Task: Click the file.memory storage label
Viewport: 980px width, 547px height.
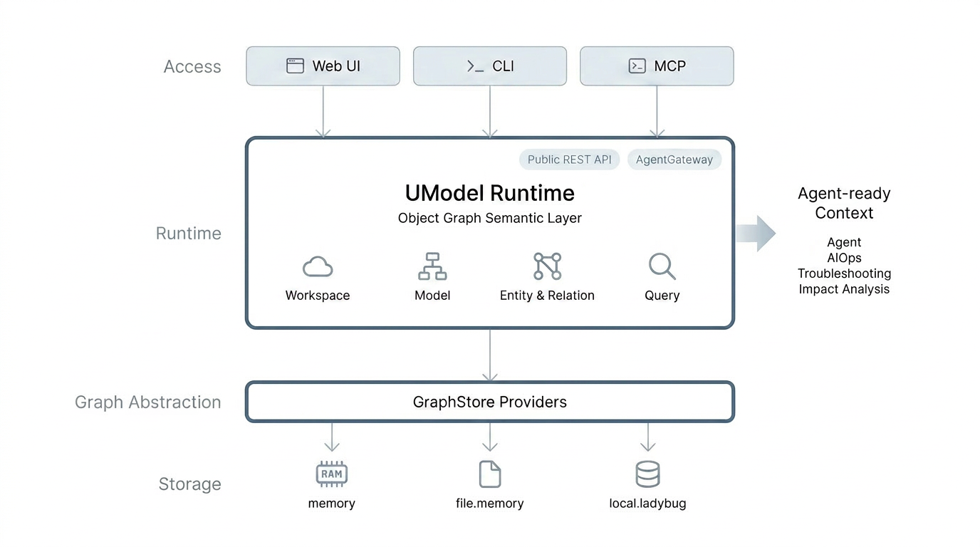Action: click(490, 504)
